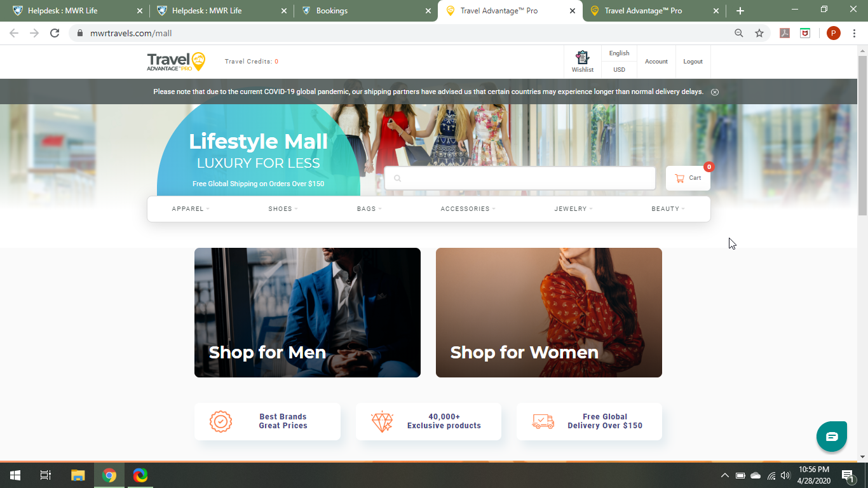Screen dimensions: 868x488
Task: Click Chrome icon on taskbar
Action: point(109,475)
